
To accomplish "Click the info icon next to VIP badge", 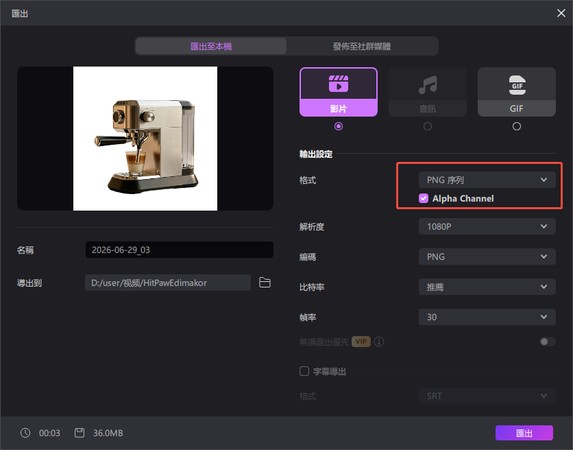I will [x=379, y=342].
